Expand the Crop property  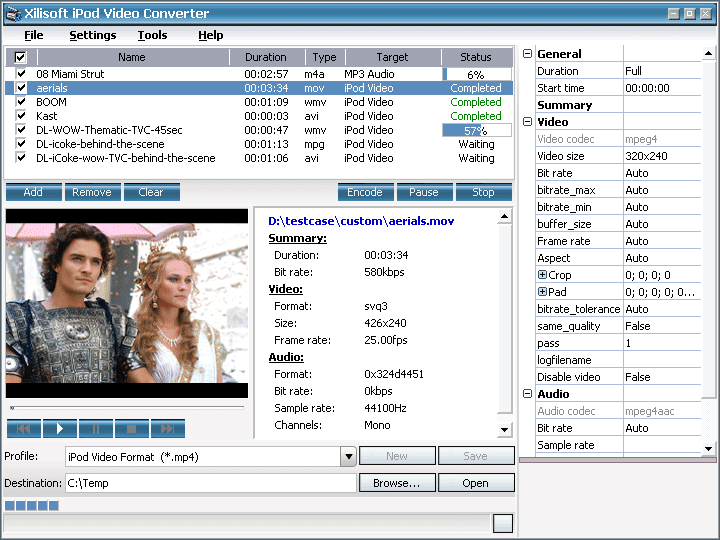(x=542, y=275)
